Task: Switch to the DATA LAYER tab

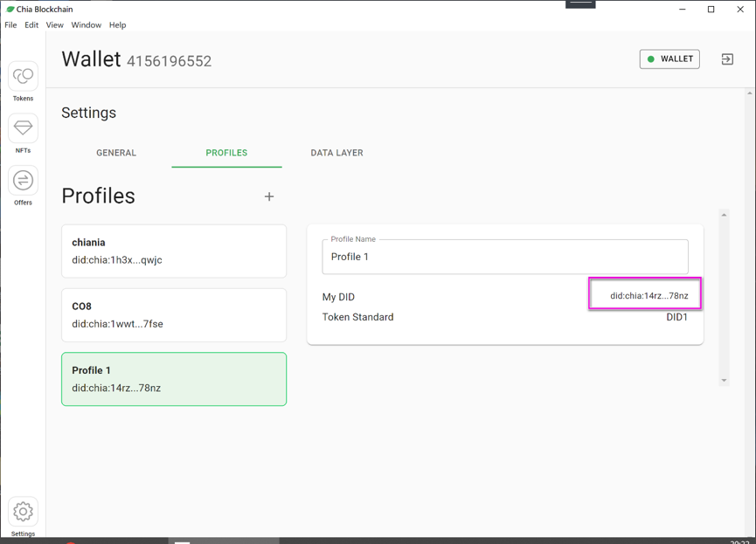Action: pos(337,153)
